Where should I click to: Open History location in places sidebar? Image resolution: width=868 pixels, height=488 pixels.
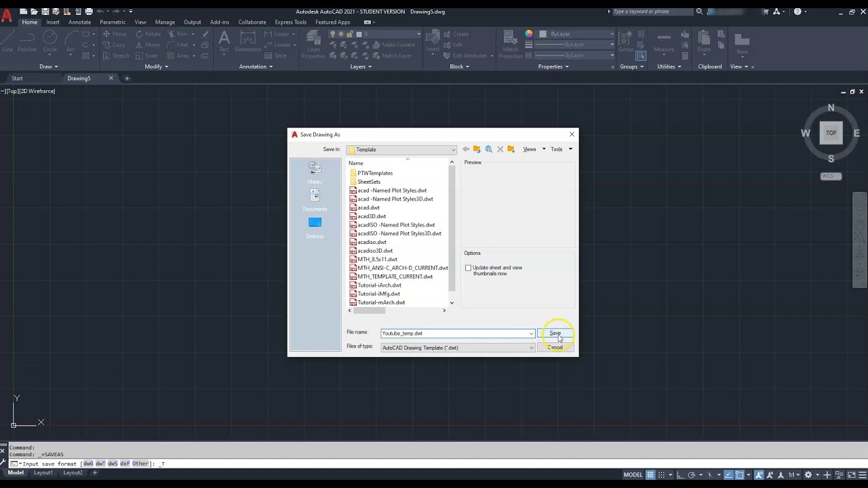pyautogui.click(x=315, y=172)
